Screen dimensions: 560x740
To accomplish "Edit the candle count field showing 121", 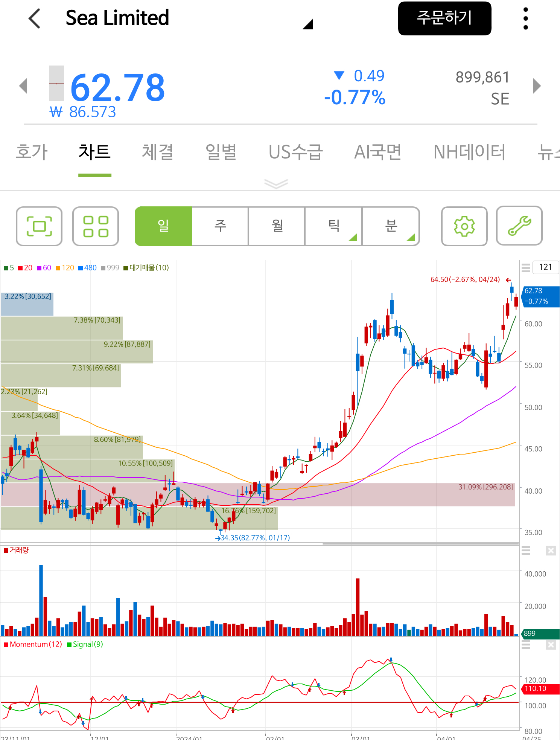I will [x=546, y=267].
